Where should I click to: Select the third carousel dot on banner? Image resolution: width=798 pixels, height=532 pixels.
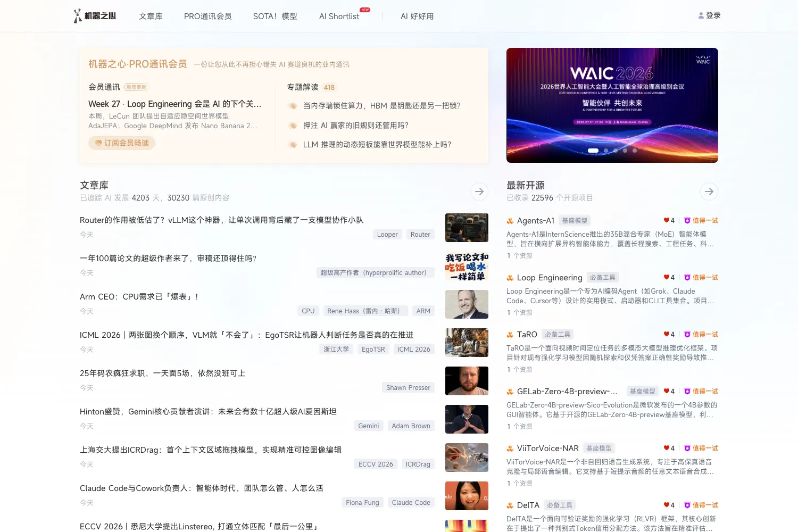[x=616, y=151]
